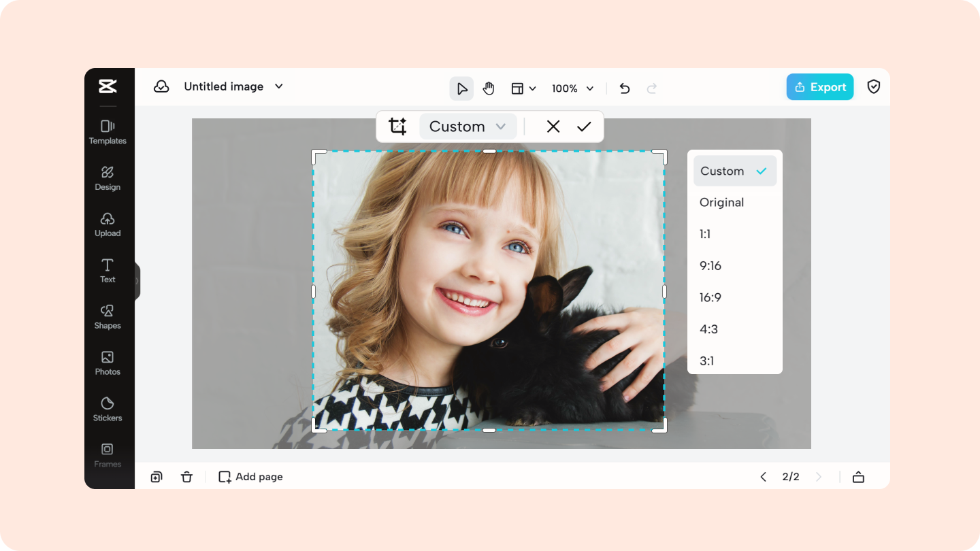Click the pointer select tool

click(x=461, y=88)
